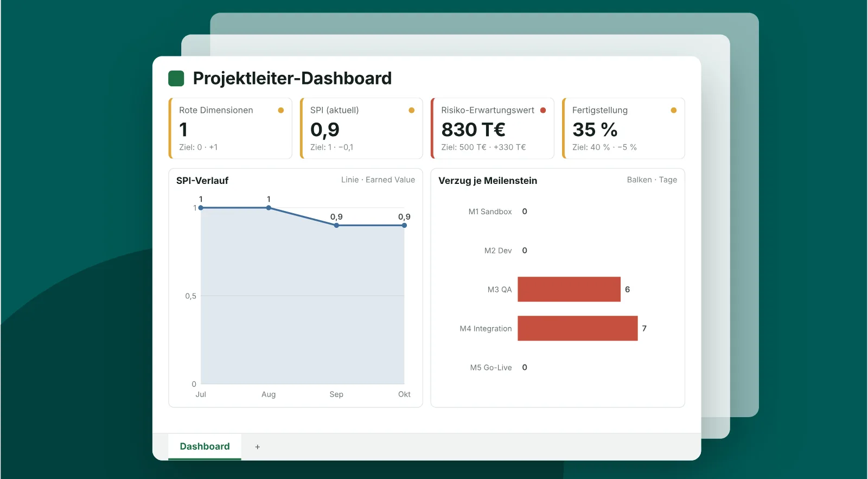Click the Sep axis label
This screenshot has height=479, width=868.
(336, 394)
